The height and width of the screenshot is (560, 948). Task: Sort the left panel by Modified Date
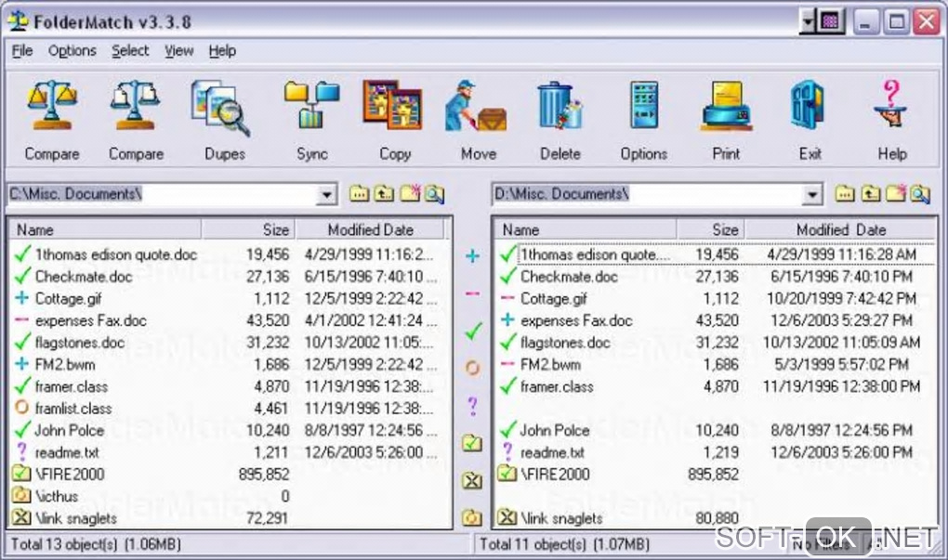click(x=370, y=229)
